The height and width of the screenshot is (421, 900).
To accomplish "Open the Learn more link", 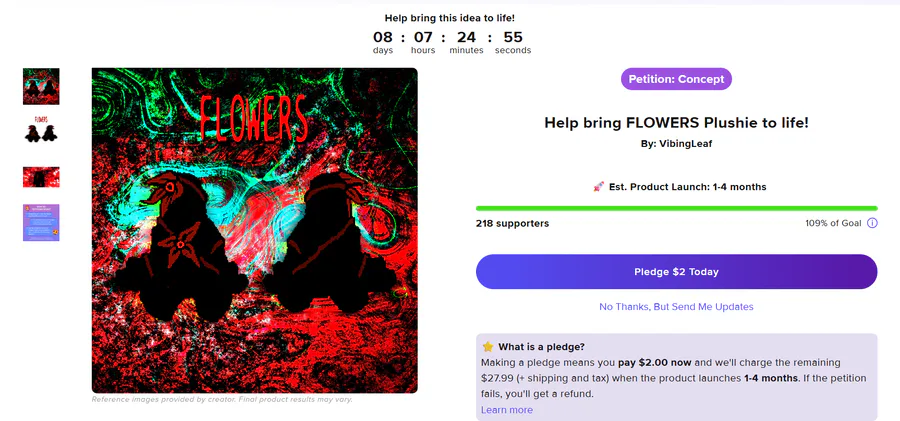I will point(507,410).
